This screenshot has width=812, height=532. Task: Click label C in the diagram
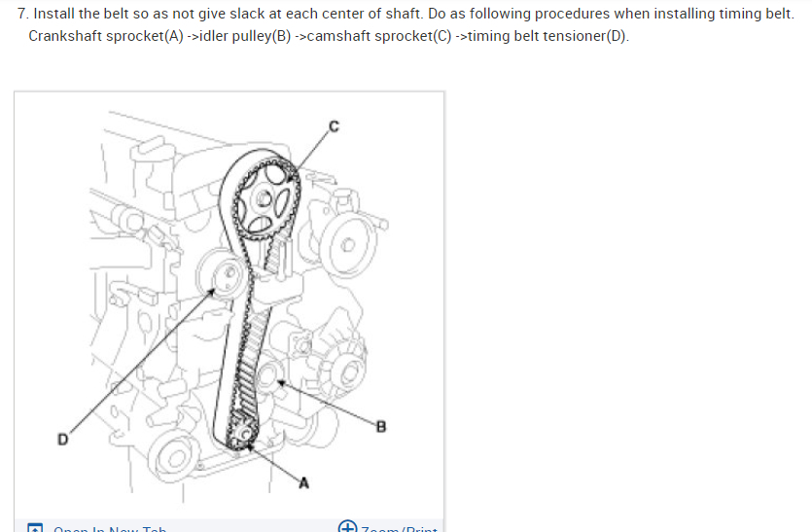[x=334, y=126]
